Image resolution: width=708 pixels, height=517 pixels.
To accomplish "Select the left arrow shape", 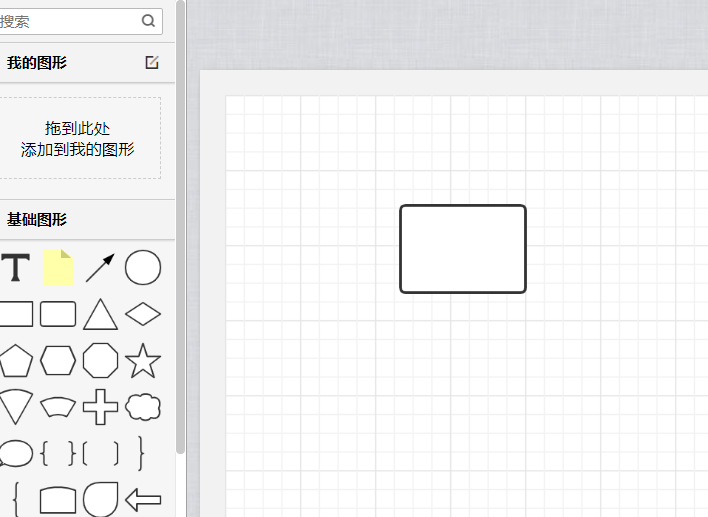I will click(143, 499).
